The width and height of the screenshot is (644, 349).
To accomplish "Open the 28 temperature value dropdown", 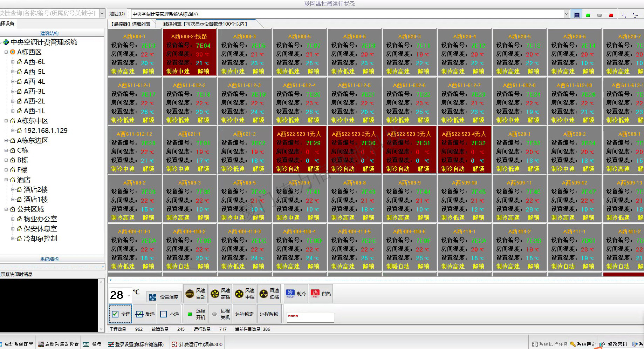I will pyautogui.click(x=129, y=296).
